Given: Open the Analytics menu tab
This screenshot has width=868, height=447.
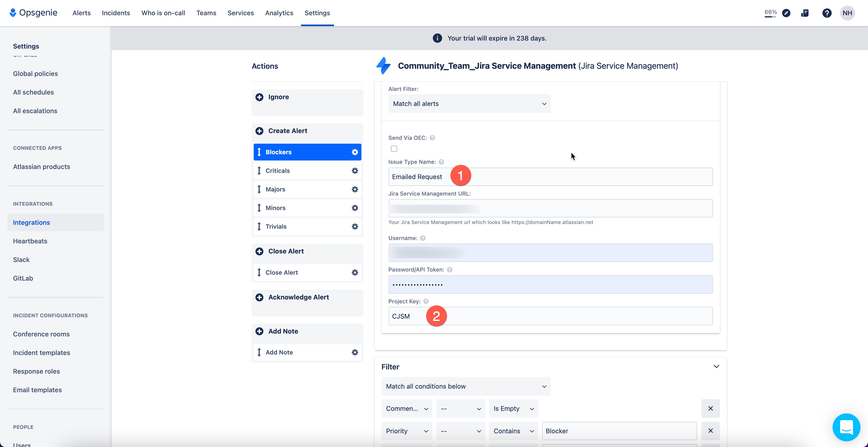Looking at the screenshot, I should tap(279, 13).
